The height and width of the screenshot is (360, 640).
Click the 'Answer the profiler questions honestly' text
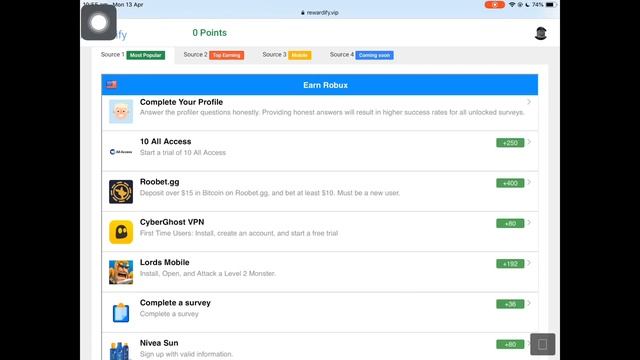[x=332, y=112]
